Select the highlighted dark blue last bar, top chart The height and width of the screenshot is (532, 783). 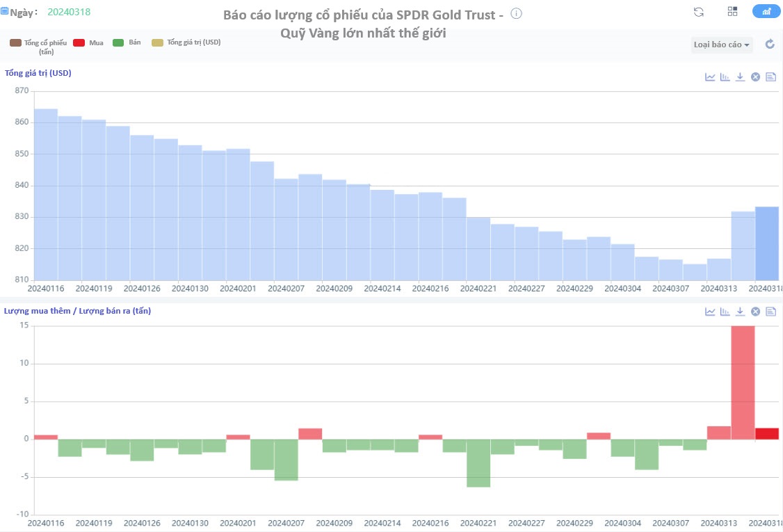click(x=767, y=243)
